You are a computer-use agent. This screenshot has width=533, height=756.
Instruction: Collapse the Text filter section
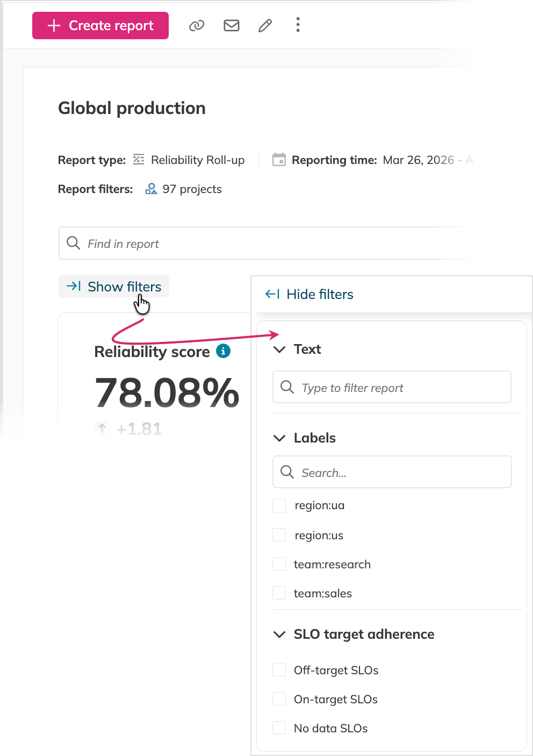[x=279, y=349]
